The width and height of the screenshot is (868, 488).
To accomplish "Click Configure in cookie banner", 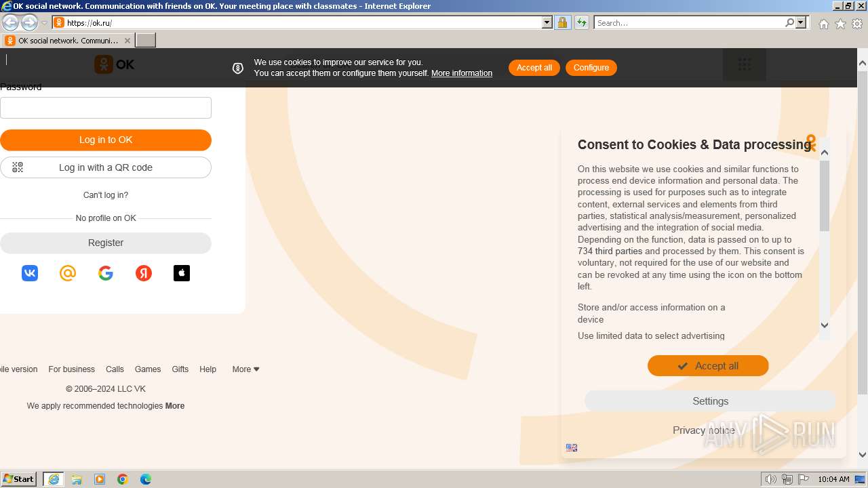I will click(x=591, y=68).
